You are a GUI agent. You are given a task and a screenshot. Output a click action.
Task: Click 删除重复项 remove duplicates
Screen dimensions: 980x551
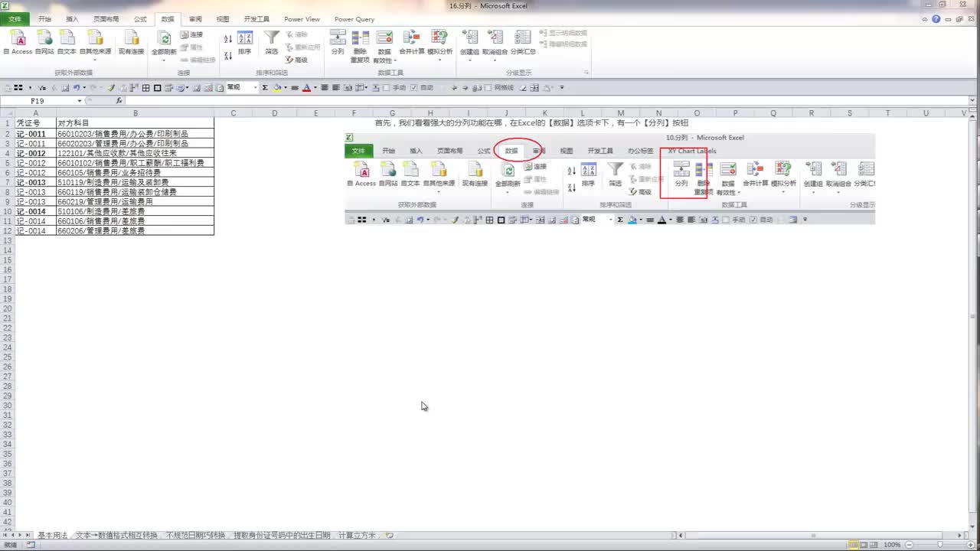coord(360,47)
